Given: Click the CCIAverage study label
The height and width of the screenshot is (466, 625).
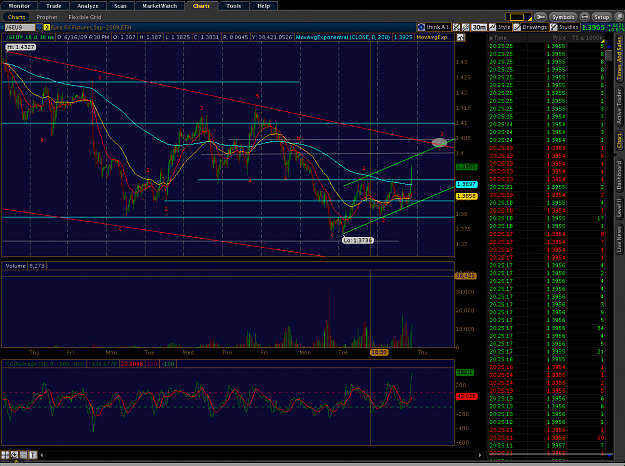Looking at the screenshot, I should [44, 364].
